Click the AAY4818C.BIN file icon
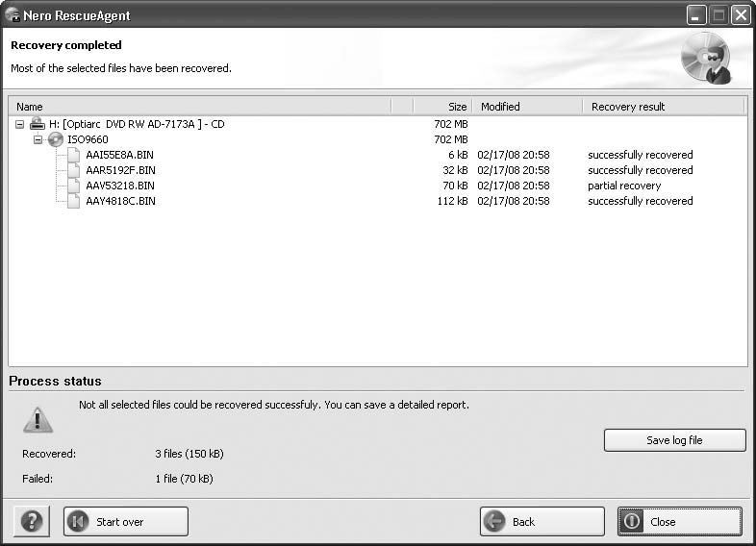Screen dimensions: 756x546 (74, 201)
